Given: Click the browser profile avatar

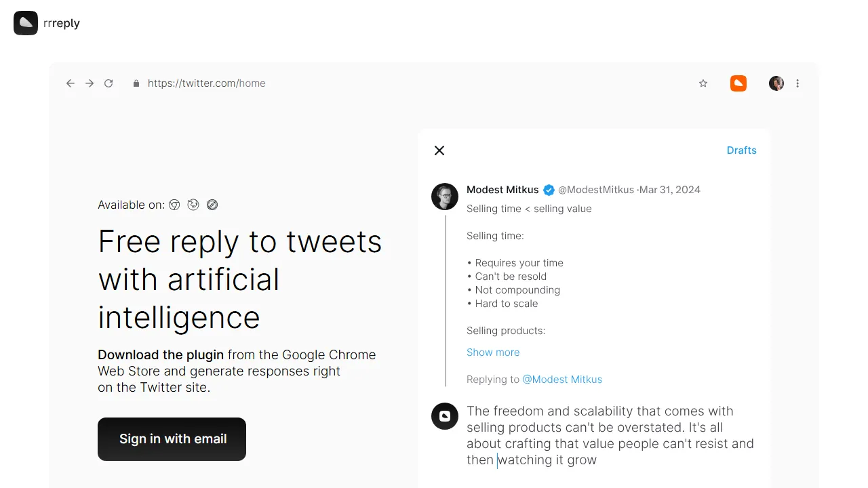Looking at the screenshot, I should pyautogui.click(x=776, y=83).
